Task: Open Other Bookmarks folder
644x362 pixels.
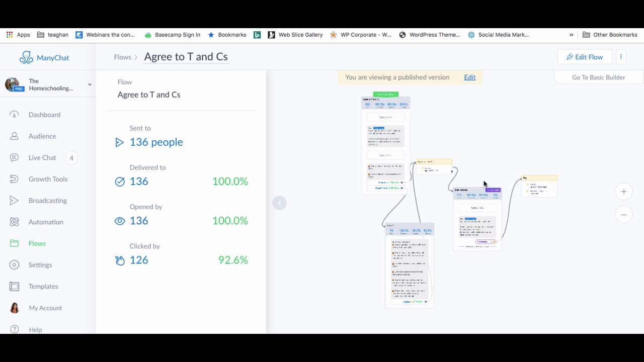Action: click(610, 35)
